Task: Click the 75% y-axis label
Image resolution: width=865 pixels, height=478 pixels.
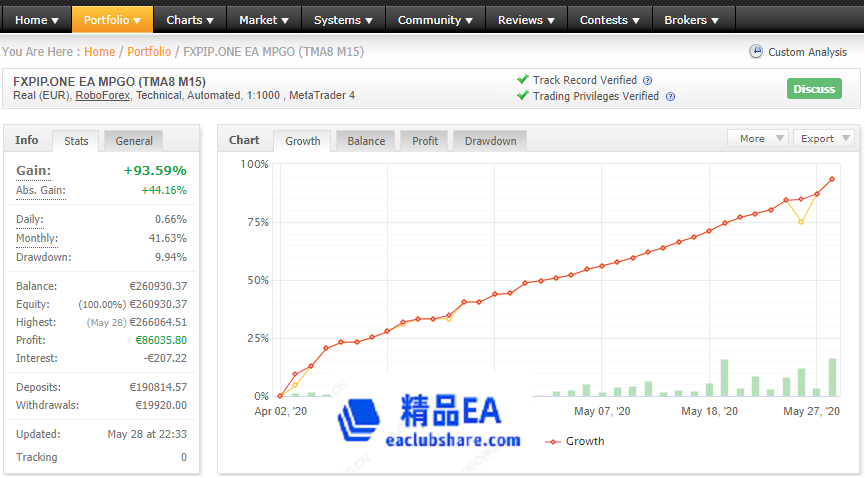Action: coord(258,222)
